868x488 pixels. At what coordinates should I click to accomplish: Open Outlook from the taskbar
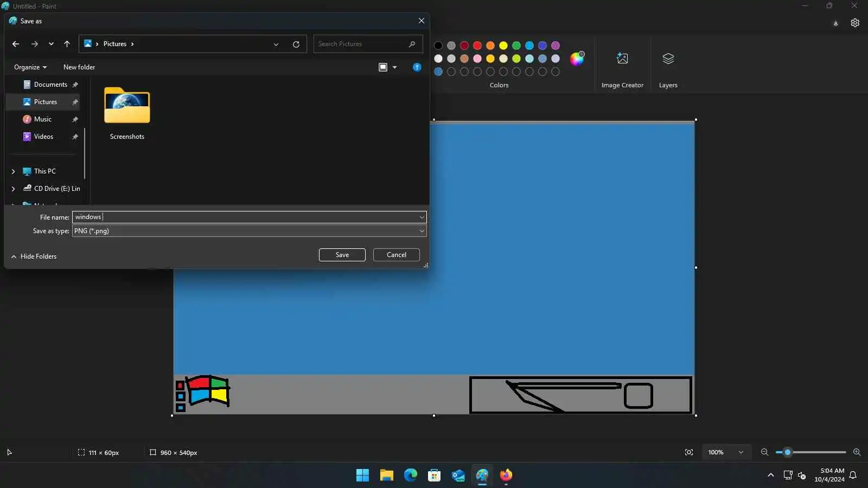click(x=458, y=476)
